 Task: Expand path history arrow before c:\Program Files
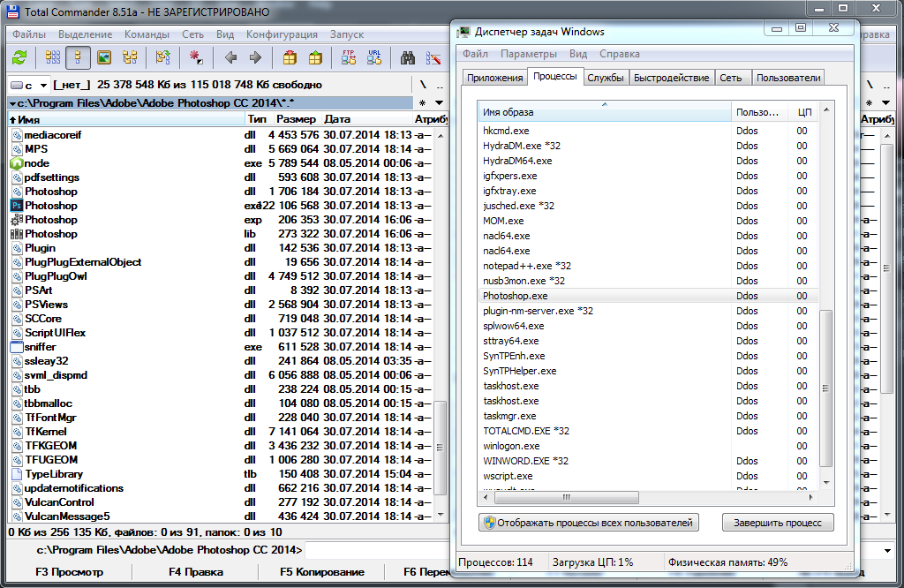pyautogui.click(x=12, y=103)
